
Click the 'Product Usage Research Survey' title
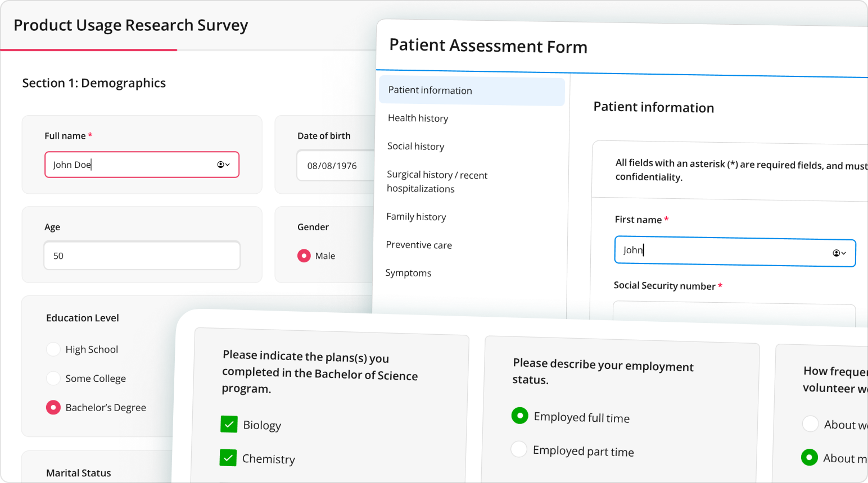tap(130, 25)
